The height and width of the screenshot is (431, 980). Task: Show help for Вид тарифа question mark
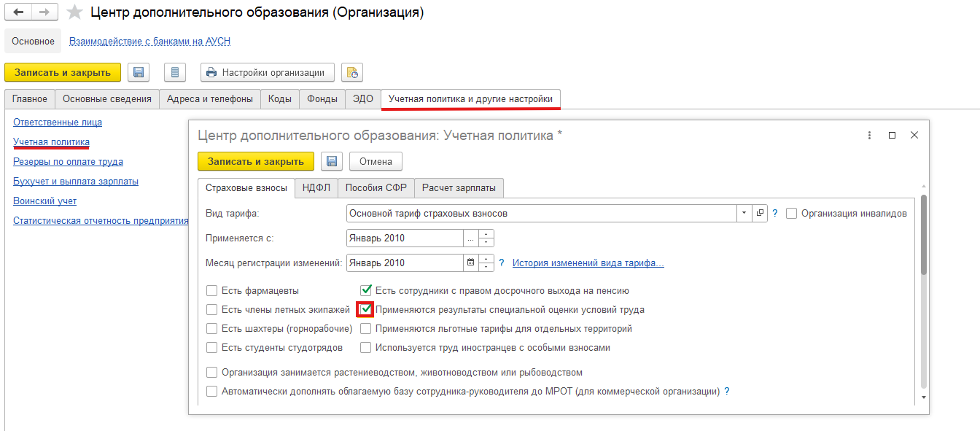tap(775, 214)
